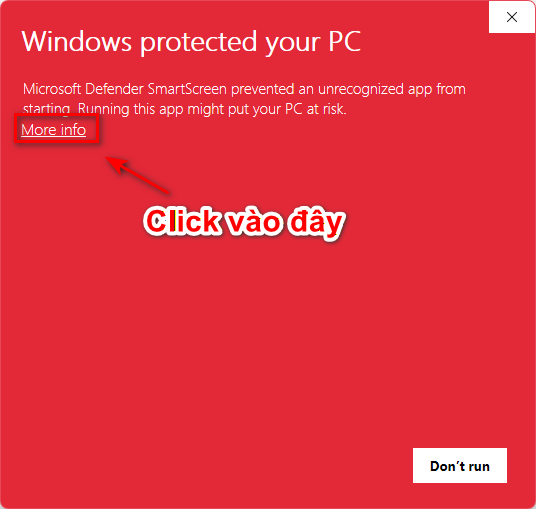Click the word "đây" in the annotation
The width and height of the screenshot is (536, 509).
(316, 223)
